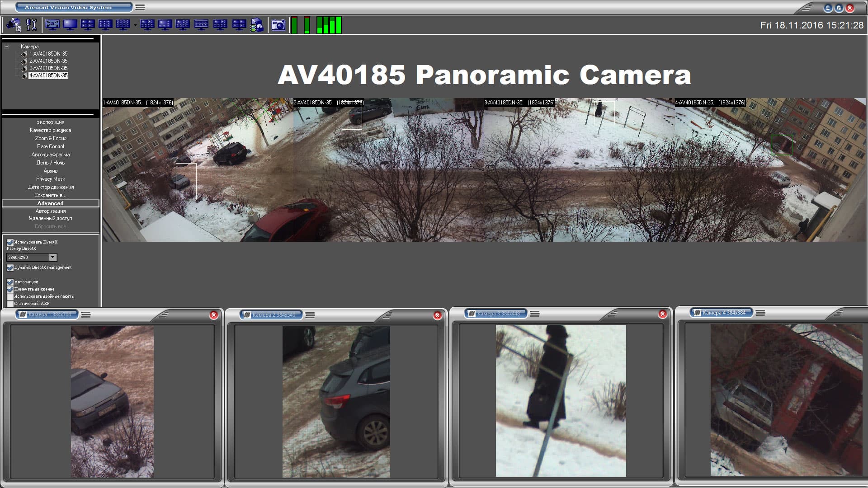The height and width of the screenshot is (488, 868).
Task: Close the Камера 3 preview window
Action: click(x=662, y=314)
